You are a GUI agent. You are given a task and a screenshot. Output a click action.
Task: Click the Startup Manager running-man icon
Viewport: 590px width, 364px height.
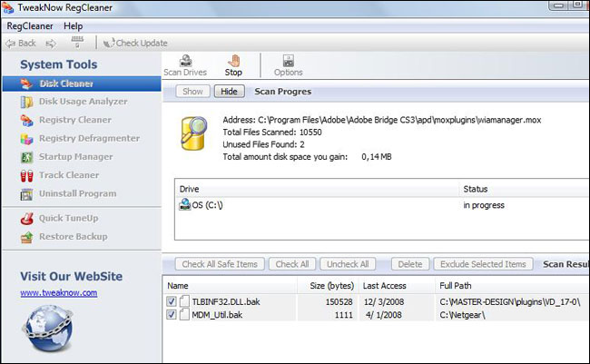point(26,157)
